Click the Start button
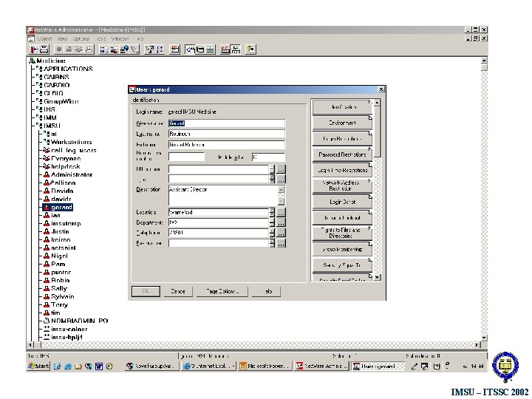Viewport: 532px width, 399px height. (x=38, y=366)
